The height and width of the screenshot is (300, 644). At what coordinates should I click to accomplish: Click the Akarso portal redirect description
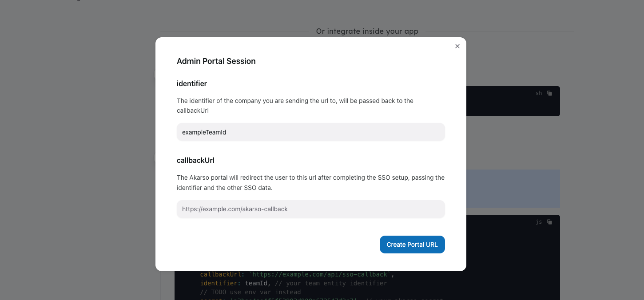(310, 182)
